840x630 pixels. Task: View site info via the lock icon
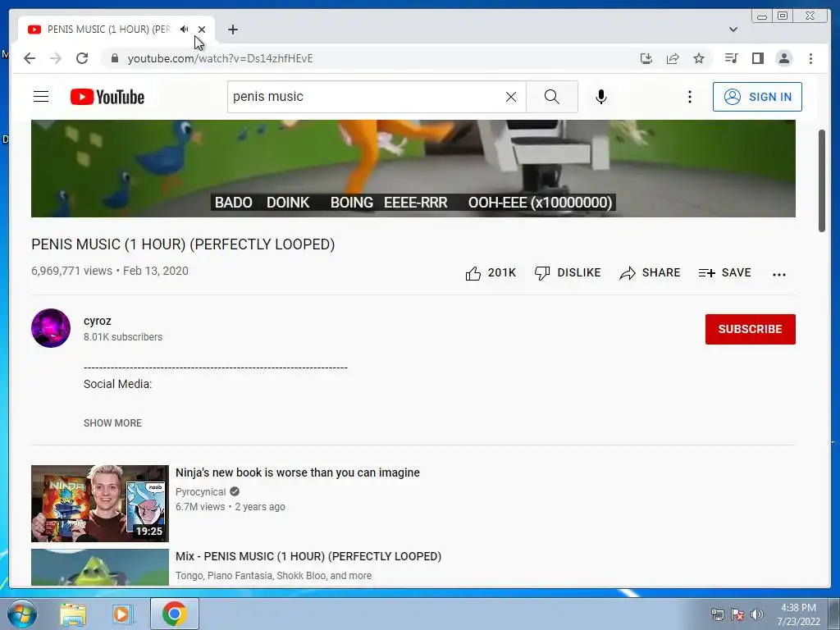tap(114, 58)
